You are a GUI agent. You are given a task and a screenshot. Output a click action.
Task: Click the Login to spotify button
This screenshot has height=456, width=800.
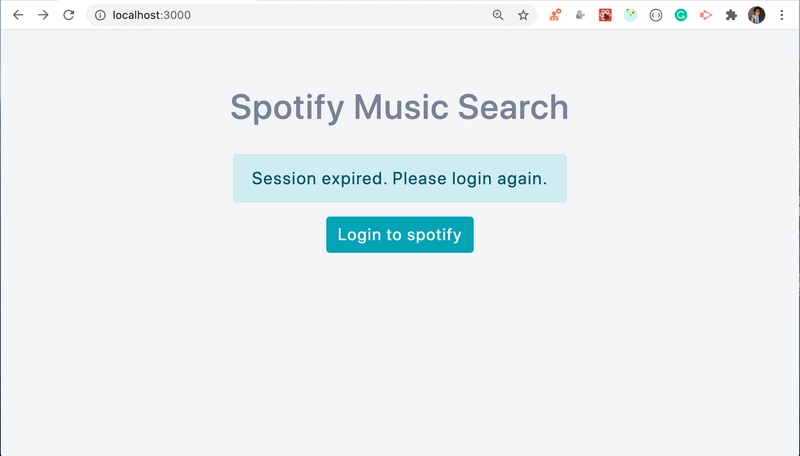point(399,235)
